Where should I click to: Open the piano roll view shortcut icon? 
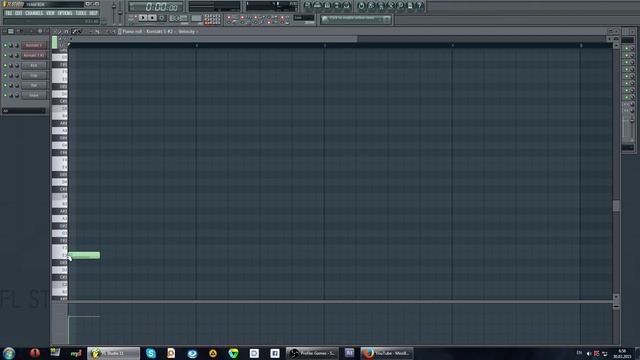(x=327, y=6)
